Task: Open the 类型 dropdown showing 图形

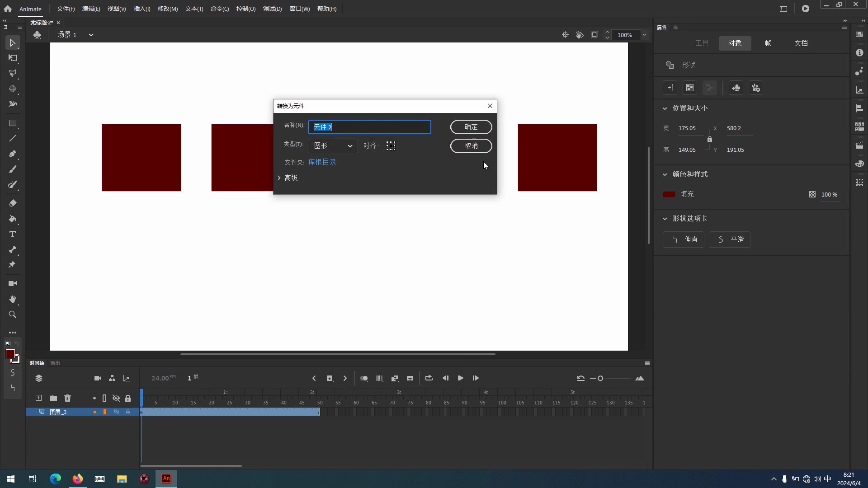Action: [333, 145]
